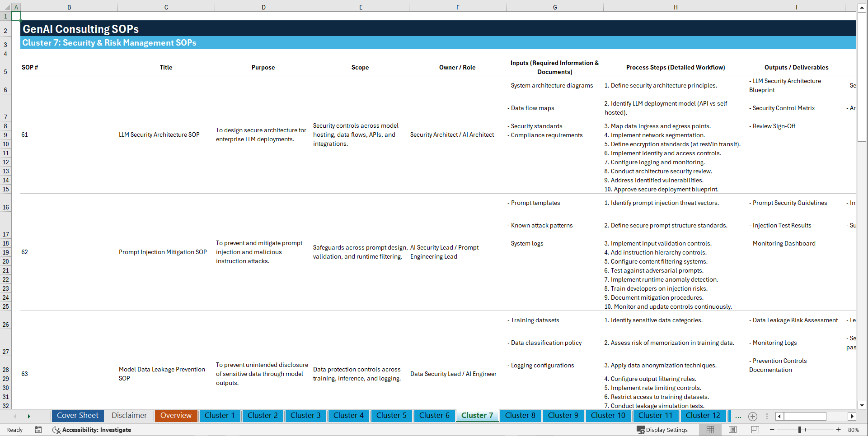Switch to the Cluster 12 sheet
The image size is (868, 436).
pos(703,416)
